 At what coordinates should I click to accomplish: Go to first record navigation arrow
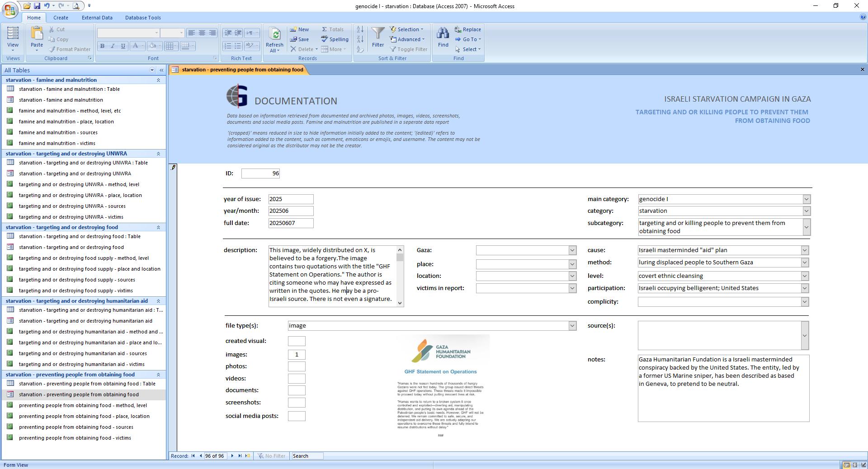coord(193,456)
